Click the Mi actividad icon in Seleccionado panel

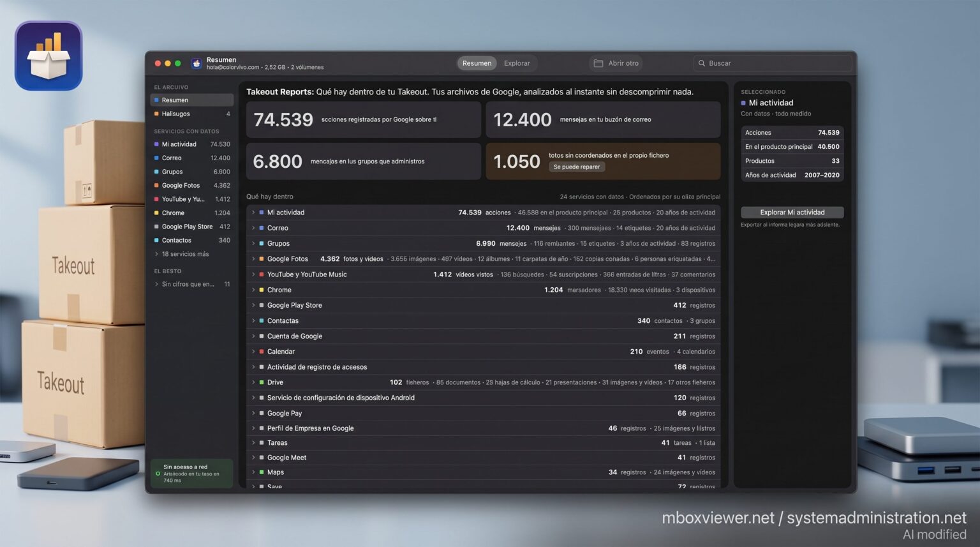[x=743, y=103]
